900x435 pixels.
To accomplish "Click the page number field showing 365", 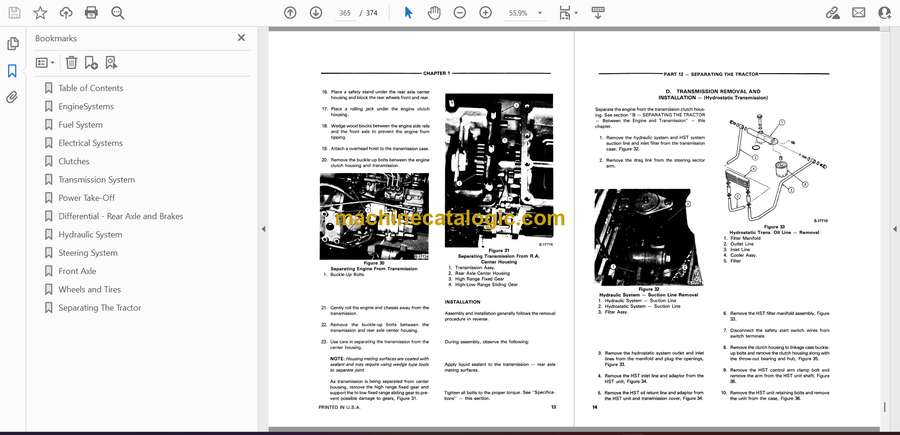I will pos(344,13).
